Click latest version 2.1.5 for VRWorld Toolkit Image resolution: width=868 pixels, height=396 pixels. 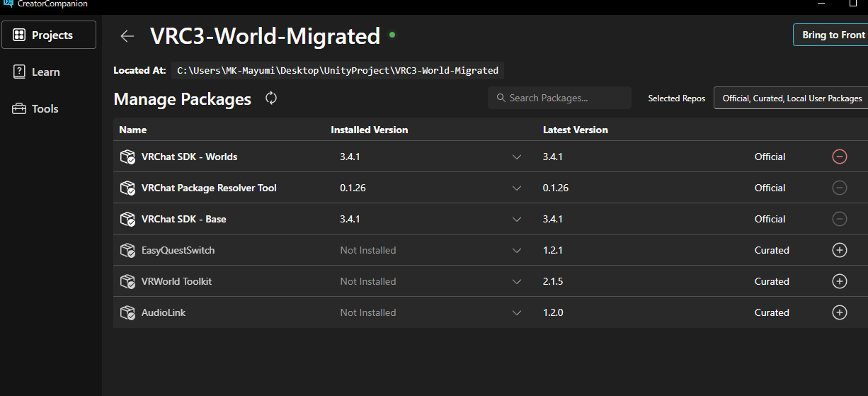(x=553, y=281)
